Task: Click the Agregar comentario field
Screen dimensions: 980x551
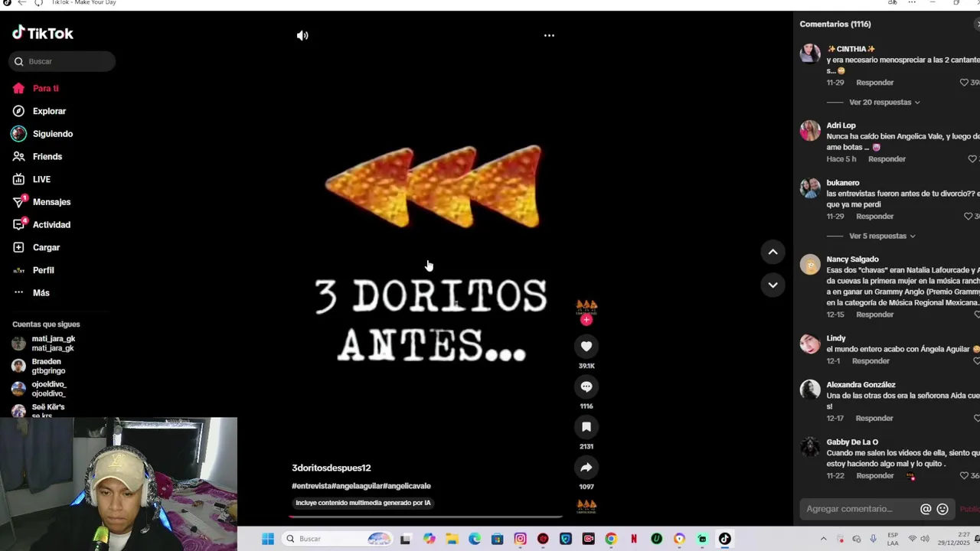Action: 860,509
